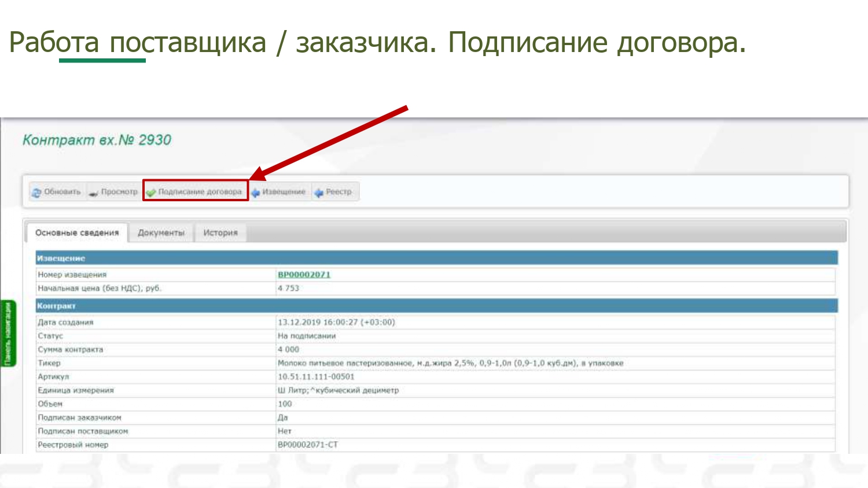Click the Просмотр view icon
Viewport: 868px width, 488px height.
94,193
